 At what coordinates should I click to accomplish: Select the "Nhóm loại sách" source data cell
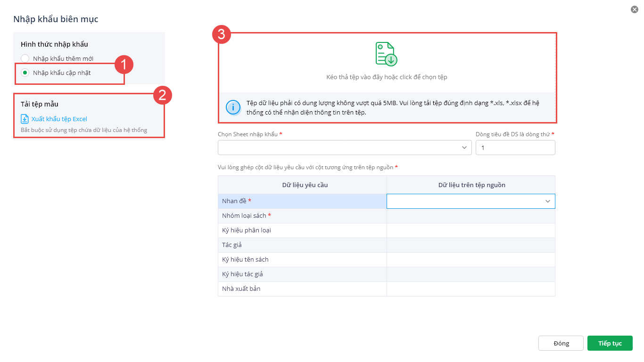pos(471,216)
